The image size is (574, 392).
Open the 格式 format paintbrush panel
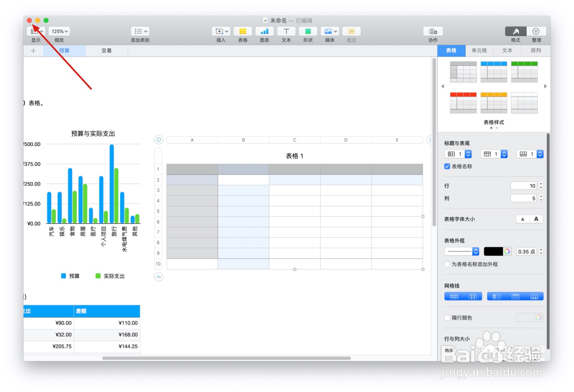[516, 31]
